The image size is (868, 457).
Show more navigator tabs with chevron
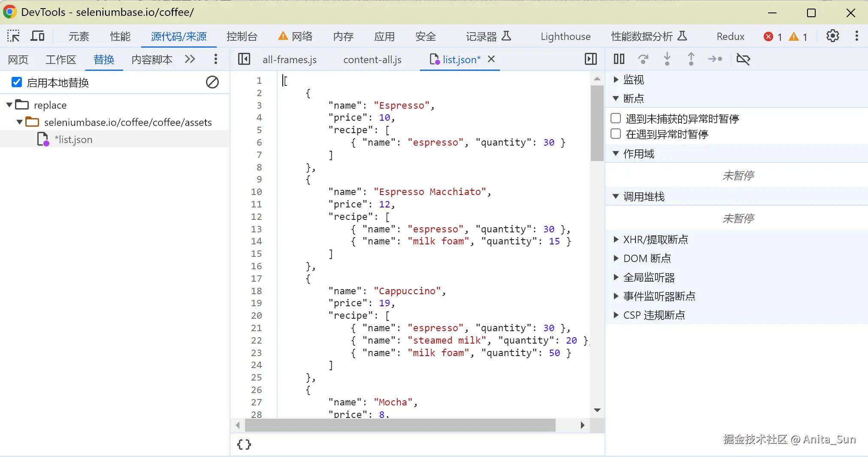(x=190, y=59)
